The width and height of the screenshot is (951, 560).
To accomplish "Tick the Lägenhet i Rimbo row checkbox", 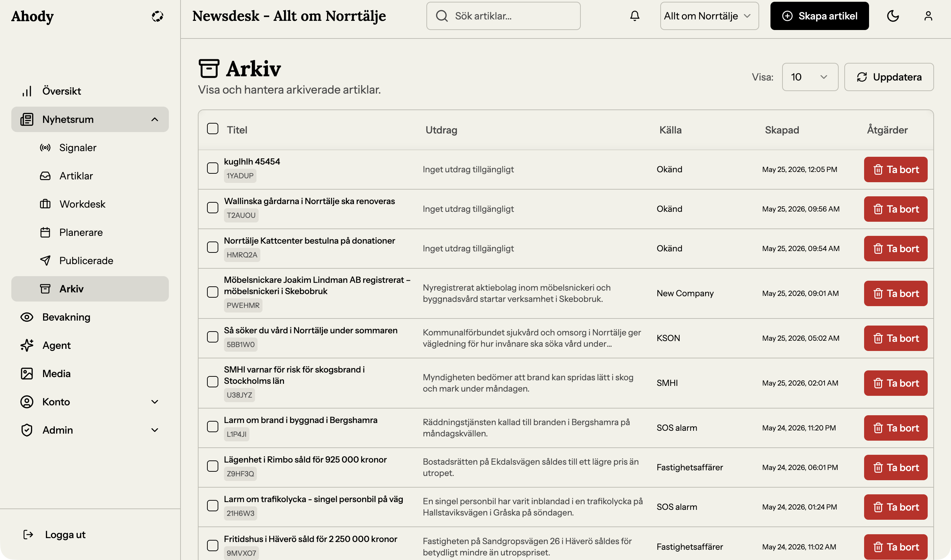I will [x=213, y=466].
